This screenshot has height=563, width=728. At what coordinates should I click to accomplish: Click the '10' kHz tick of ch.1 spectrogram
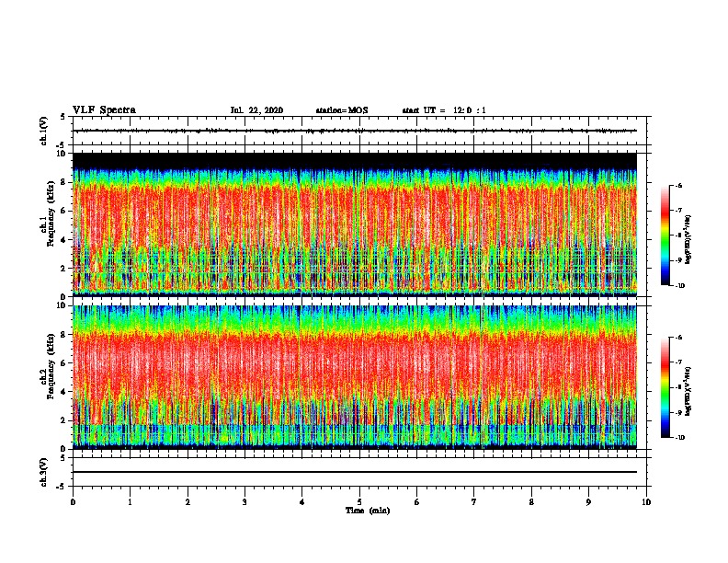61,154
